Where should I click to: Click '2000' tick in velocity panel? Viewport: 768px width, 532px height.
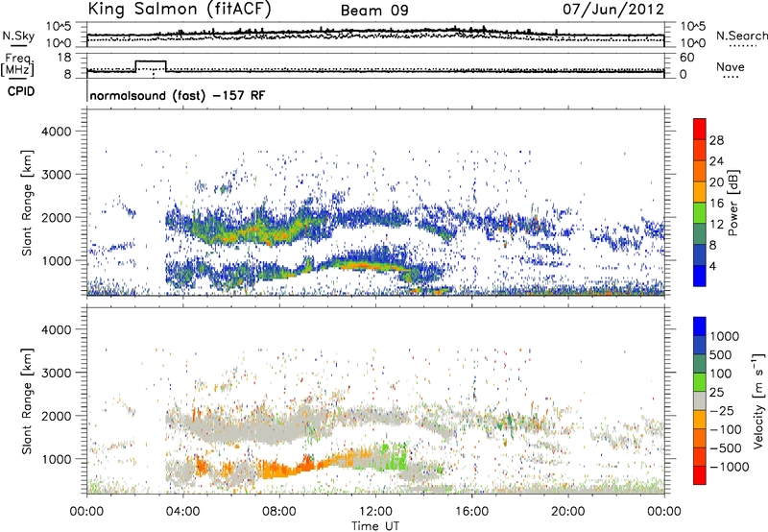tap(57, 416)
